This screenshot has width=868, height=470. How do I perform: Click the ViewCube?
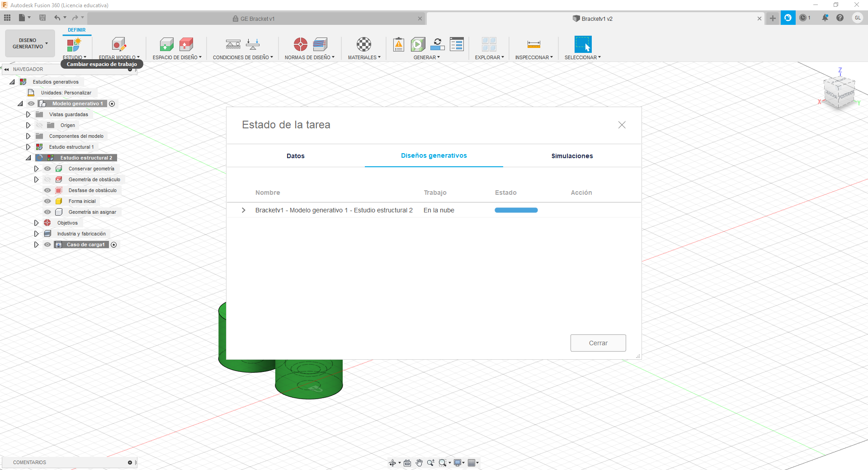(839, 93)
